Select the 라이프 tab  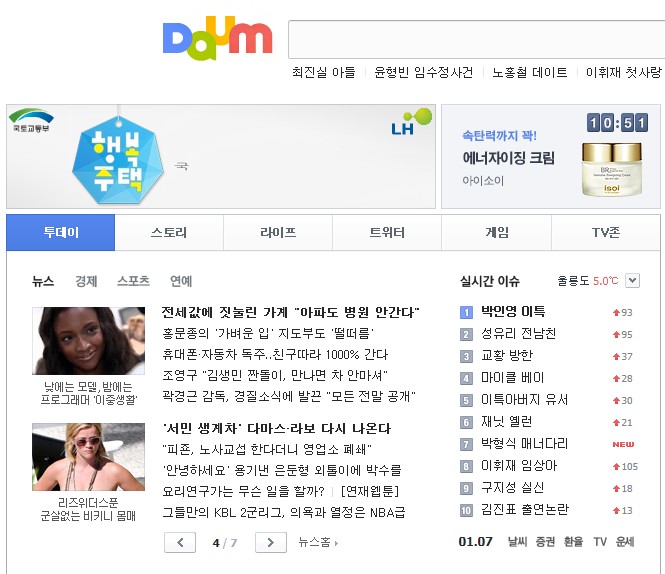tap(278, 232)
